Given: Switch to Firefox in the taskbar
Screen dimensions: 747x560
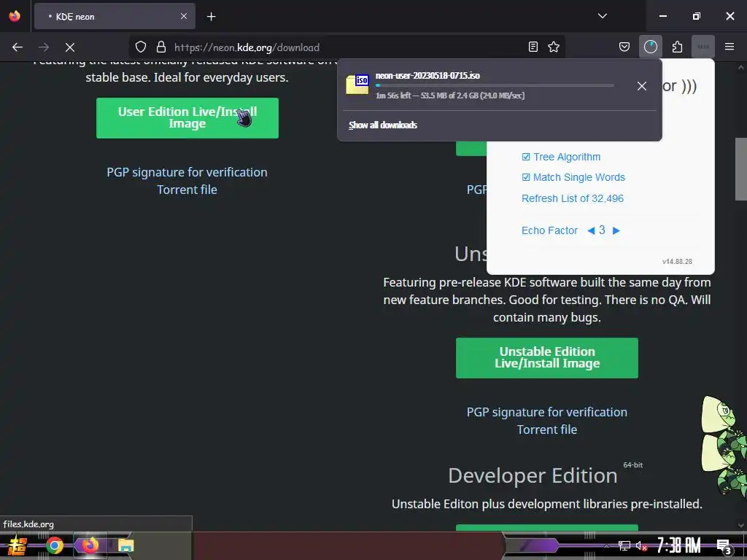Looking at the screenshot, I should coord(90,545).
